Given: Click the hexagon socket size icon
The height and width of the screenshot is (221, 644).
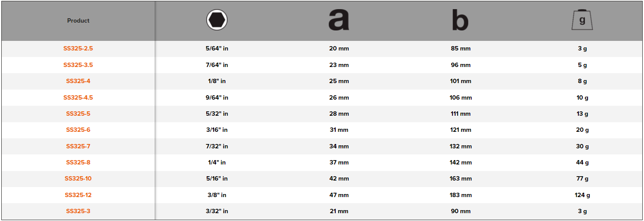Looking at the screenshot, I should tap(217, 20).
